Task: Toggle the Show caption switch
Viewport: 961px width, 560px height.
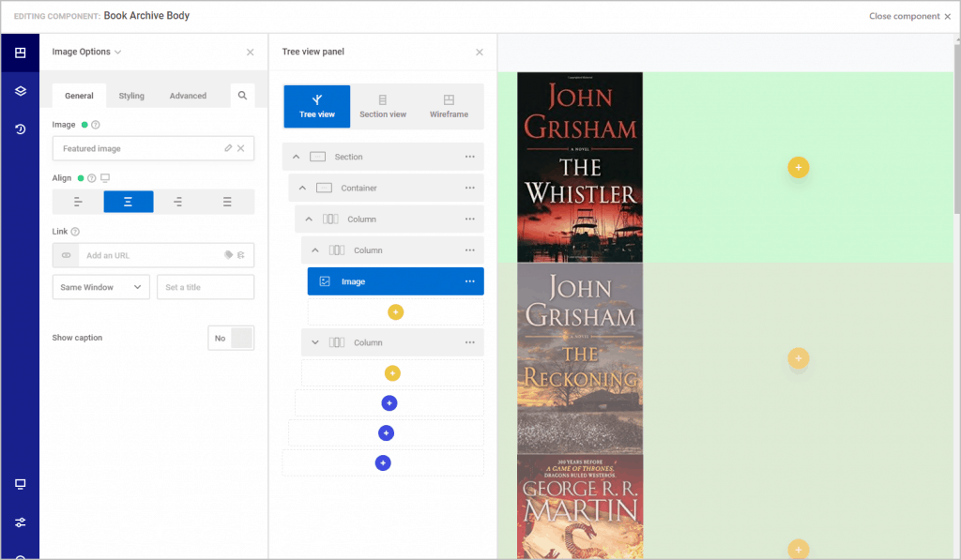Action: pos(231,338)
